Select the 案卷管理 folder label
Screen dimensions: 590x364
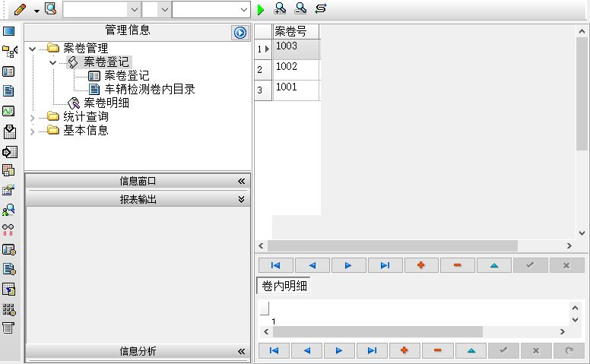point(85,49)
